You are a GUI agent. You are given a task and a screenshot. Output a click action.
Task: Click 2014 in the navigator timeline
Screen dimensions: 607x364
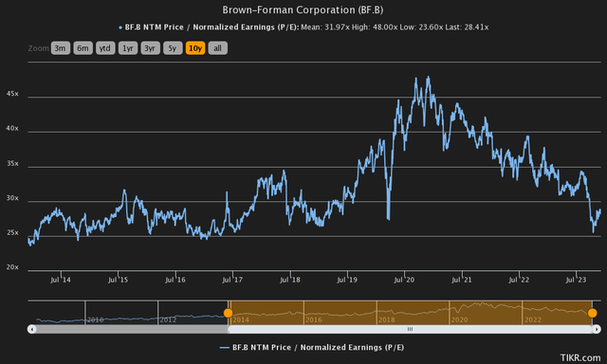coord(241,319)
